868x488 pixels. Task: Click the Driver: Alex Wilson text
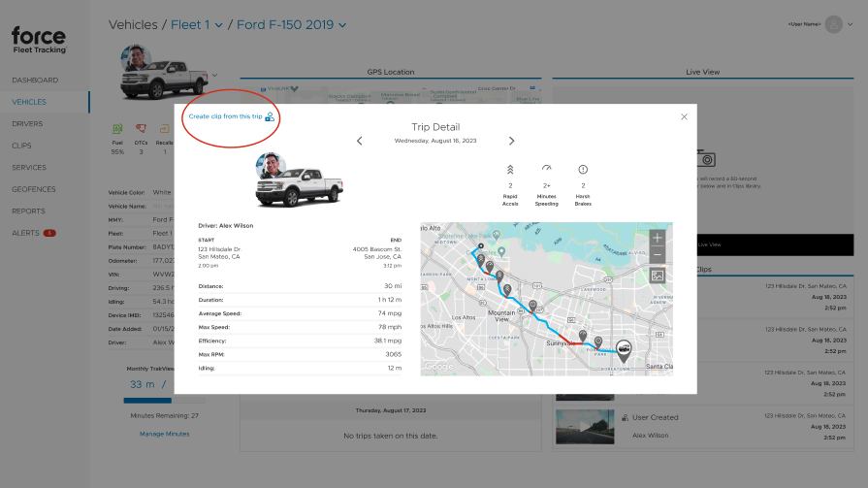click(226, 226)
